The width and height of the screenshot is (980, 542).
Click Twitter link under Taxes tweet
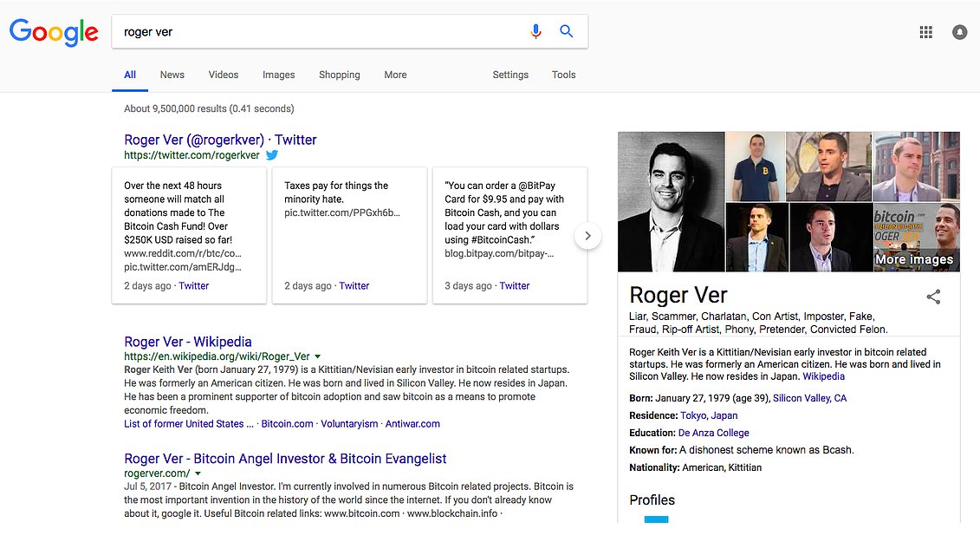click(x=354, y=286)
